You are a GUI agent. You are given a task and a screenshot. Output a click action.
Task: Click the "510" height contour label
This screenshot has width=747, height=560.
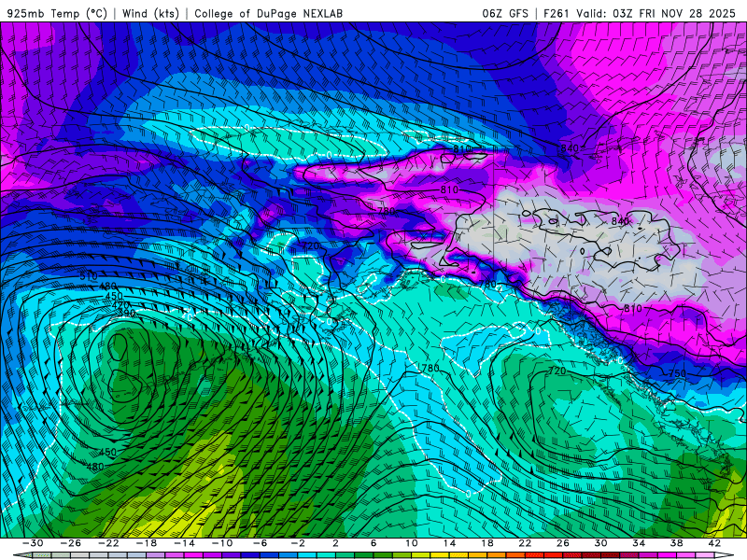pos(89,276)
